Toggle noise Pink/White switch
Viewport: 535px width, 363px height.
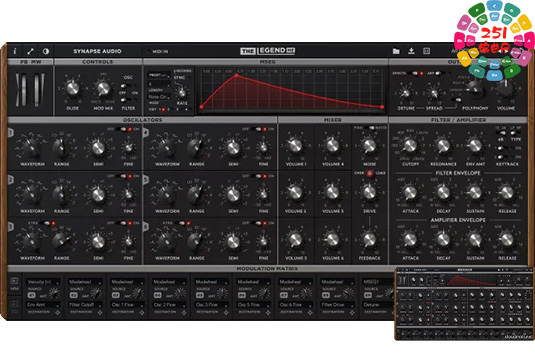[370, 128]
